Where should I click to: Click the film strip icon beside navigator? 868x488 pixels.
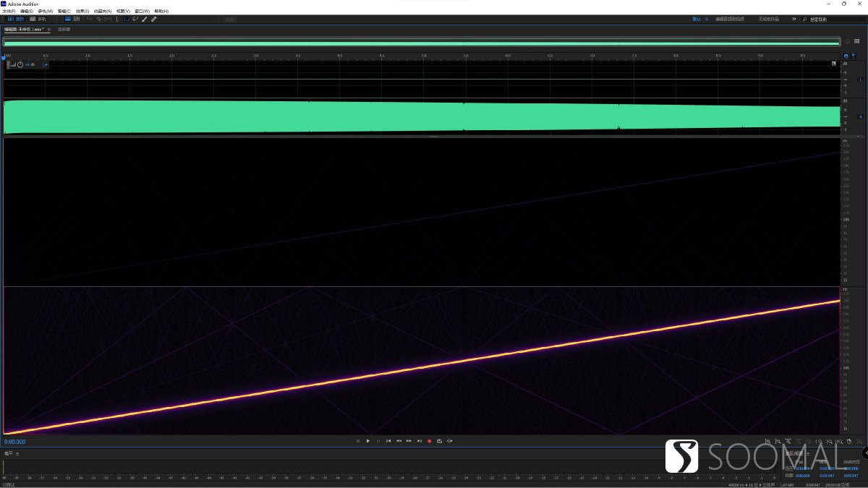pos(856,41)
